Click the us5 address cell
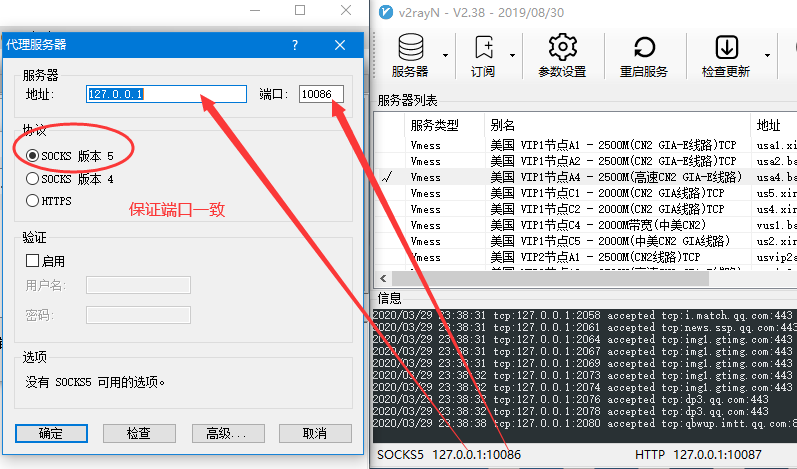Viewport: 797px width, 469px height. 776,193
